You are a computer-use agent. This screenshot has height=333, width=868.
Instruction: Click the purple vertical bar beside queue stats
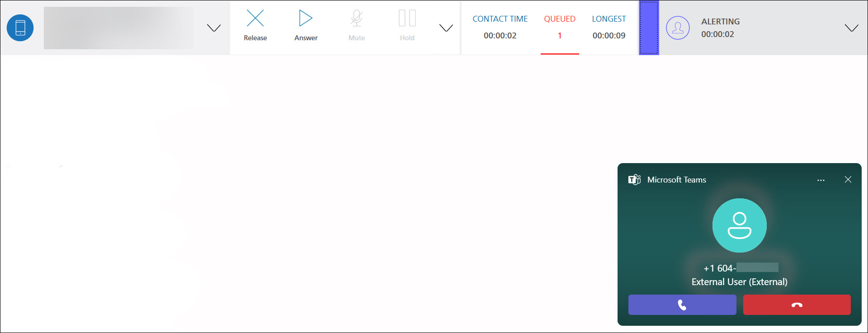[649, 28]
